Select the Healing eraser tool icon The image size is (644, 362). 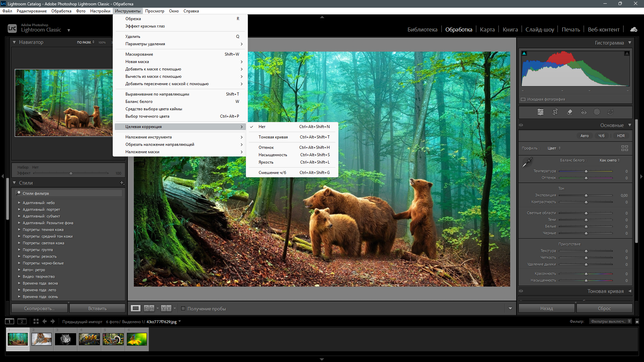(570, 112)
